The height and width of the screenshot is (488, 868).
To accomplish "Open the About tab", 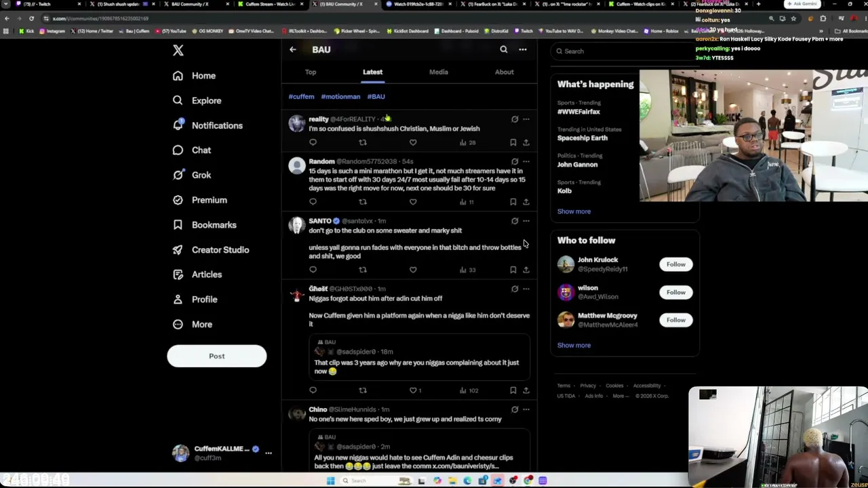I will click(504, 72).
